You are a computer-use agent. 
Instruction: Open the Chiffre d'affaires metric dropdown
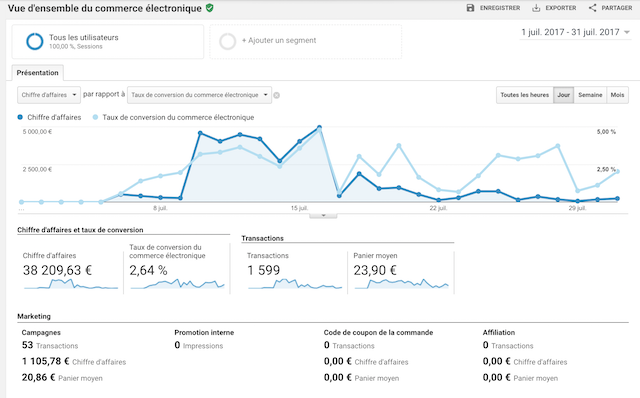click(x=49, y=95)
